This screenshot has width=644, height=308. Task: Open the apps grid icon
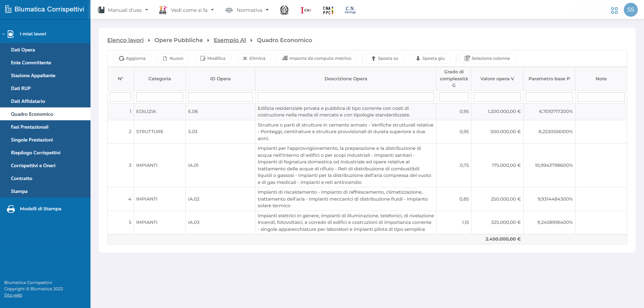pyautogui.click(x=614, y=10)
